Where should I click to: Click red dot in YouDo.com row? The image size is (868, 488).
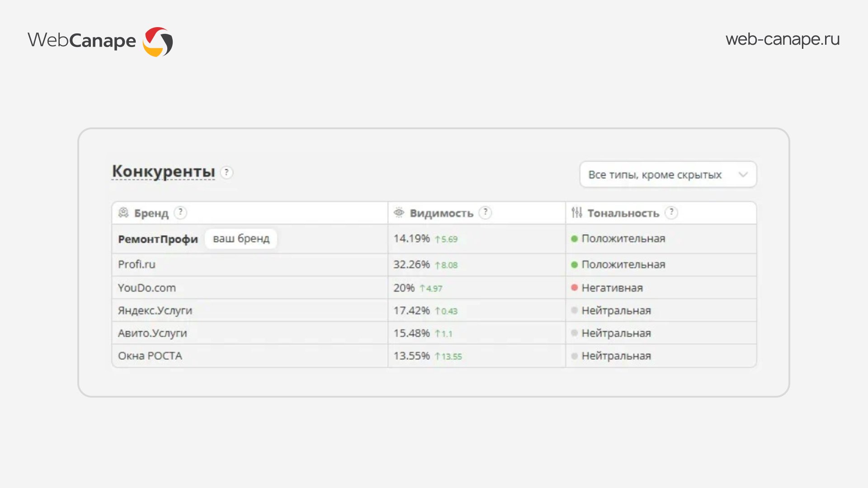click(x=574, y=287)
